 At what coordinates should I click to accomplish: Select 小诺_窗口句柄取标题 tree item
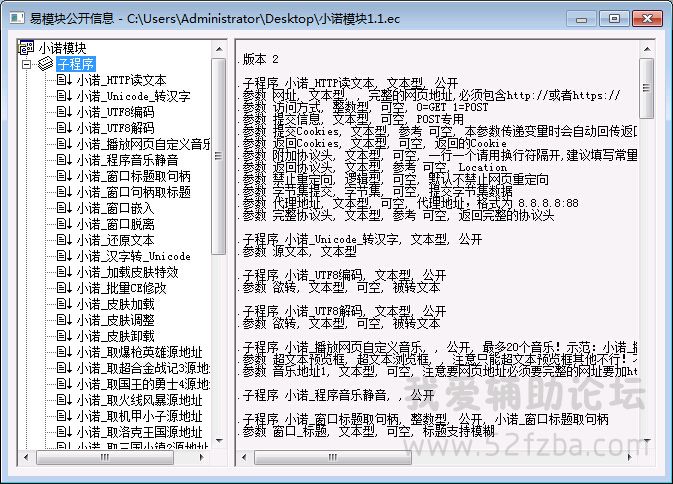point(133,192)
